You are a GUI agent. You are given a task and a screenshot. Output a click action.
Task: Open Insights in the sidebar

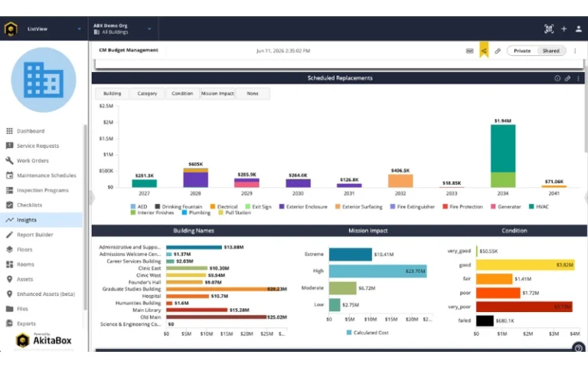click(x=41, y=220)
